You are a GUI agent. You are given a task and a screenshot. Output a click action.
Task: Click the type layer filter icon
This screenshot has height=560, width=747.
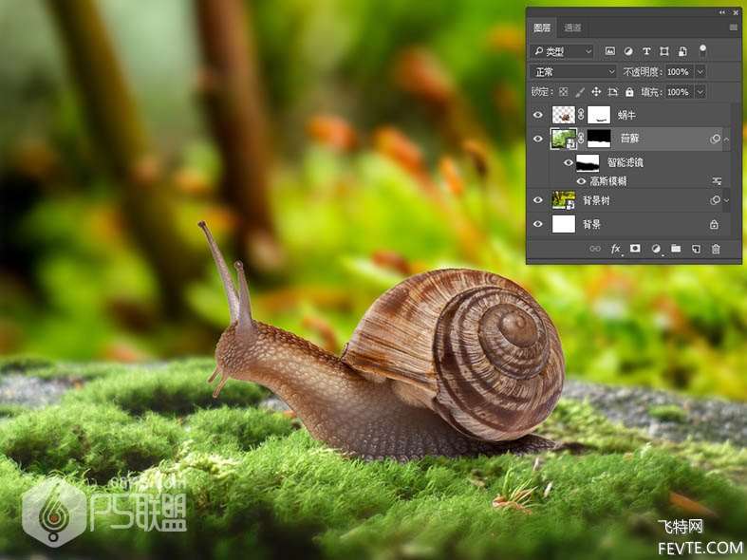point(646,51)
